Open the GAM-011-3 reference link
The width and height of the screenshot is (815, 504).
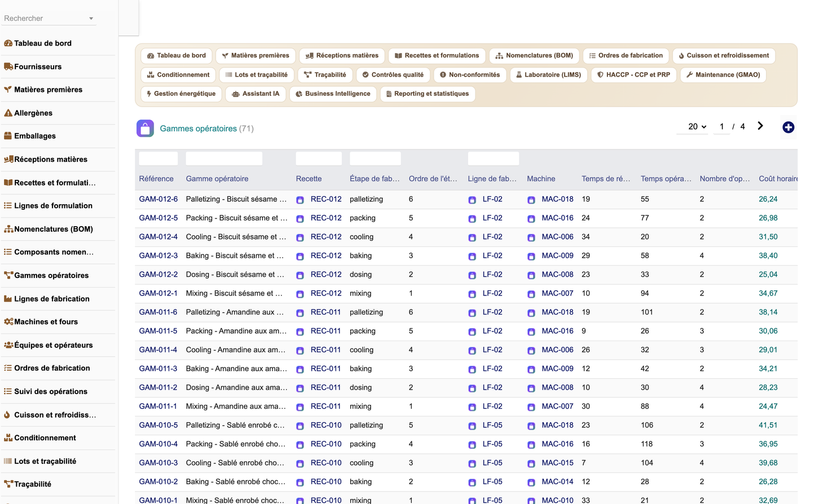[x=158, y=369]
